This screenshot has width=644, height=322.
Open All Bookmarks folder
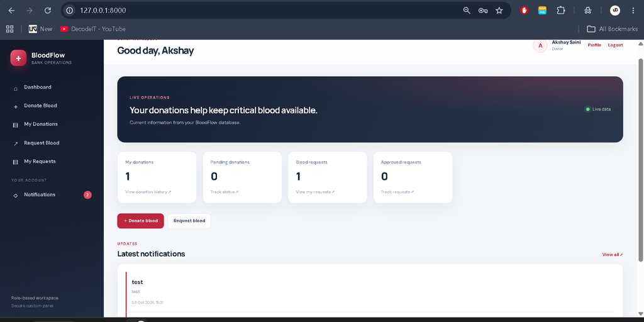pos(613,29)
